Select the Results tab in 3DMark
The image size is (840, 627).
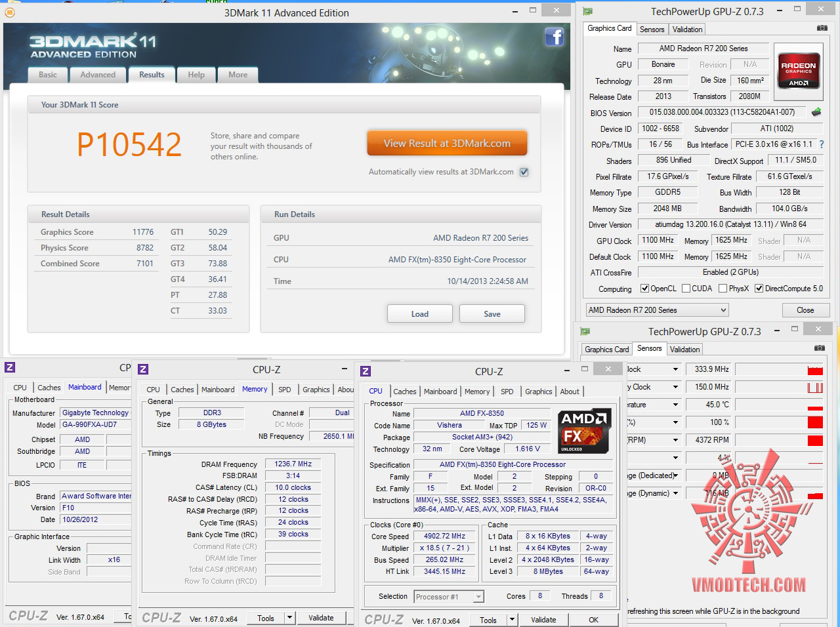[152, 75]
